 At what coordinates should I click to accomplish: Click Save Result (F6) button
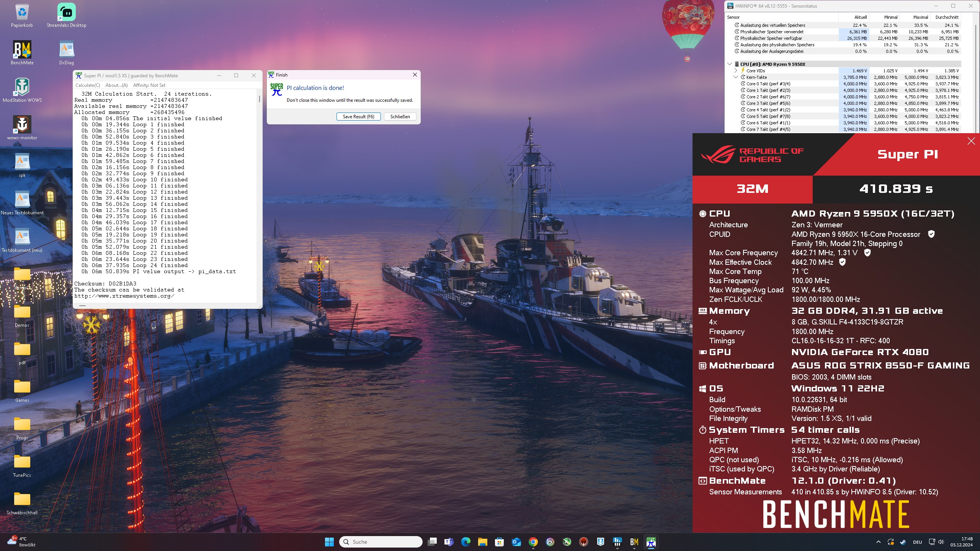point(358,117)
